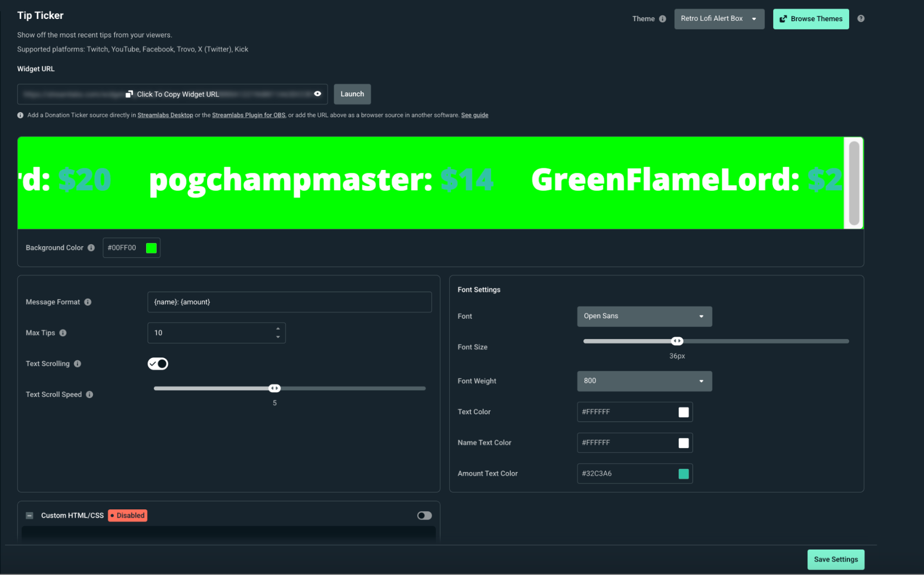
Task: Click the See guide link
Action: click(x=474, y=115)
